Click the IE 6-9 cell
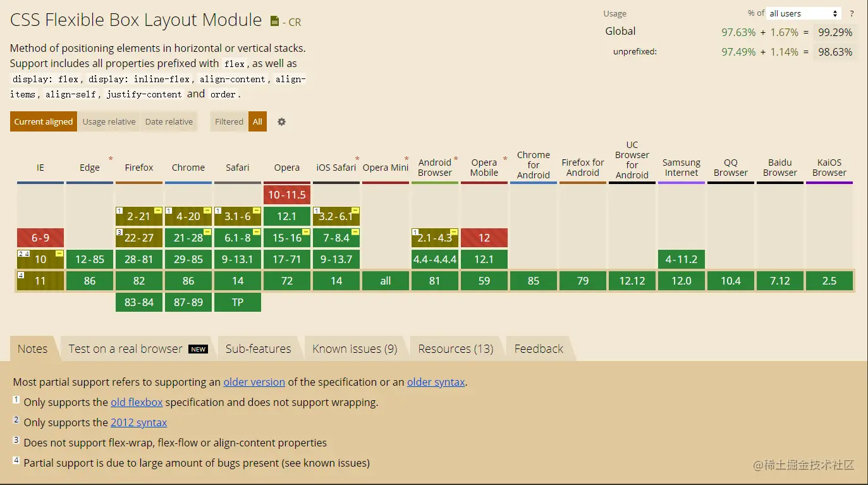The height and width of the screenshot is (485, 868). coord(40,238)
